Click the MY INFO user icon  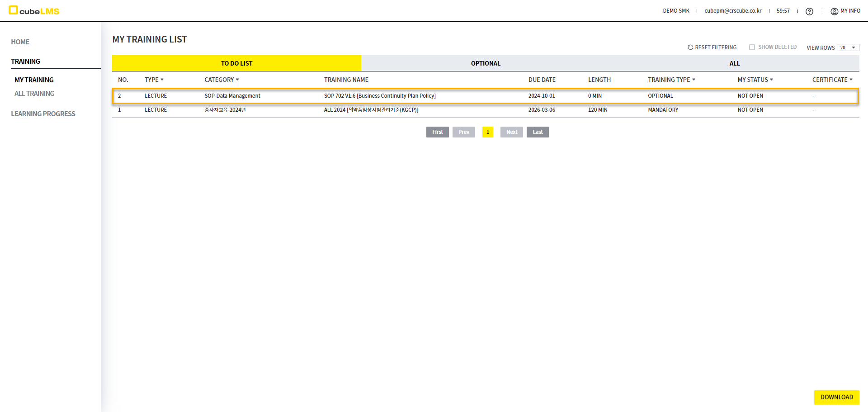coord(834,11)
